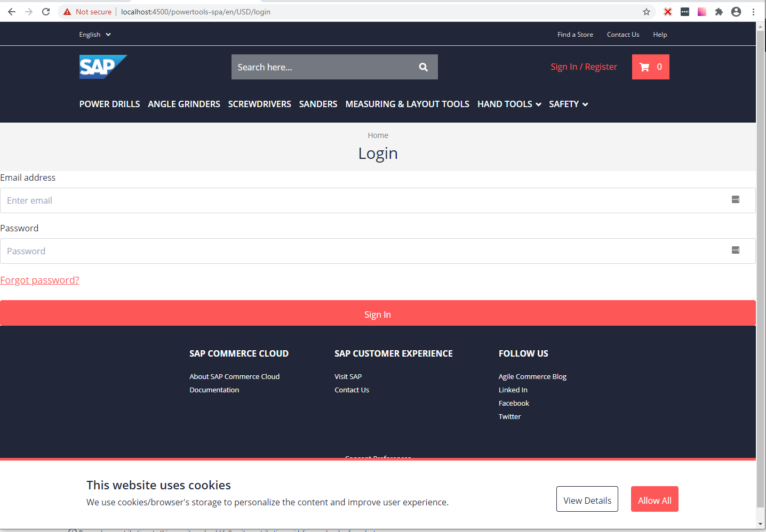Click the pink gradient extension icon
766x532 pixels.
tap(702, 12)
